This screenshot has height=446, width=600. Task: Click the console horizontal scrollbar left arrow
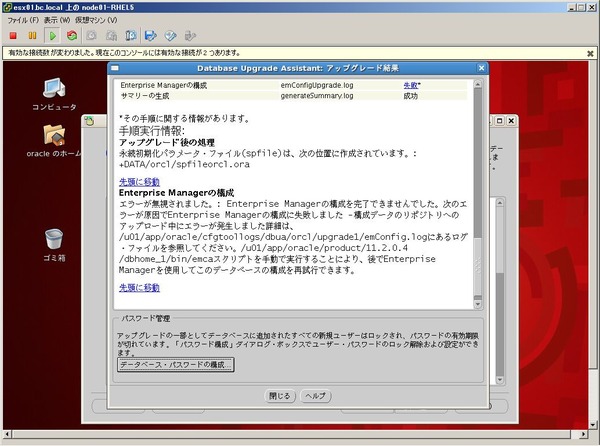[7, 434]
